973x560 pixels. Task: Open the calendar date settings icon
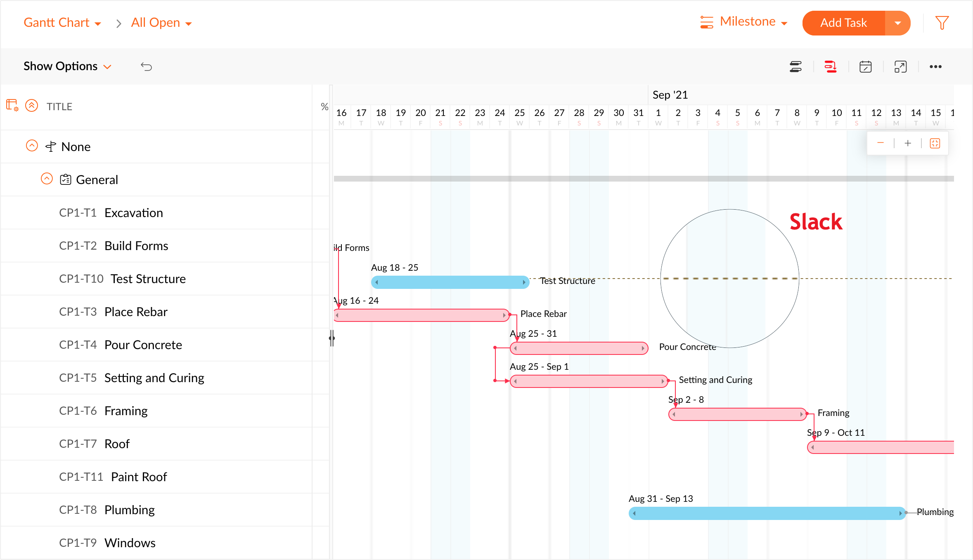[865, 66]
